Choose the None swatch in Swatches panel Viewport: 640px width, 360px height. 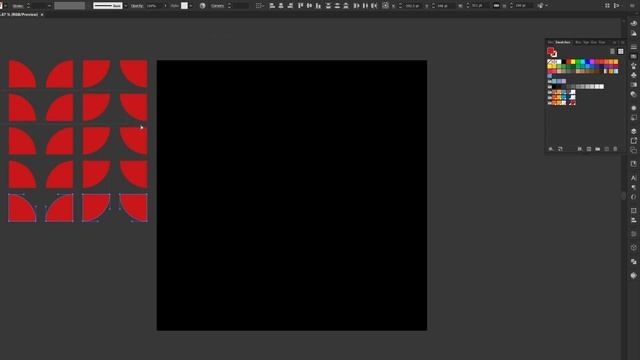point(551,62)
